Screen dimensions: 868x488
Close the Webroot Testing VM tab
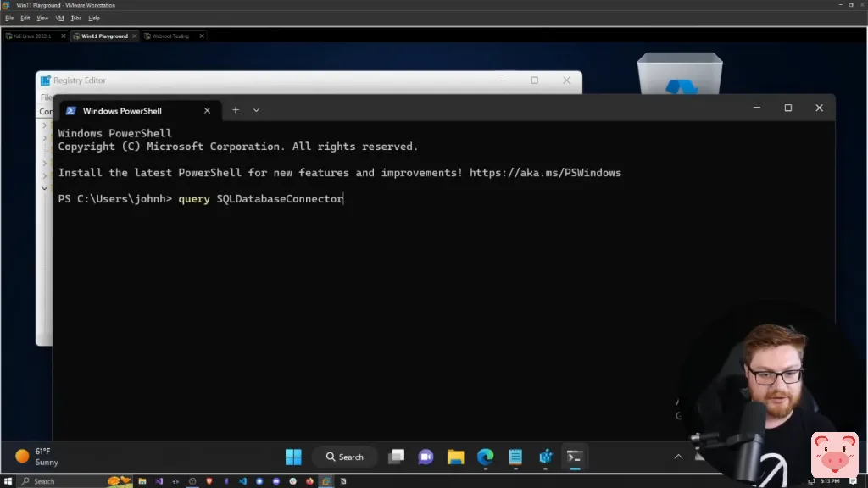tap(202, 36)
